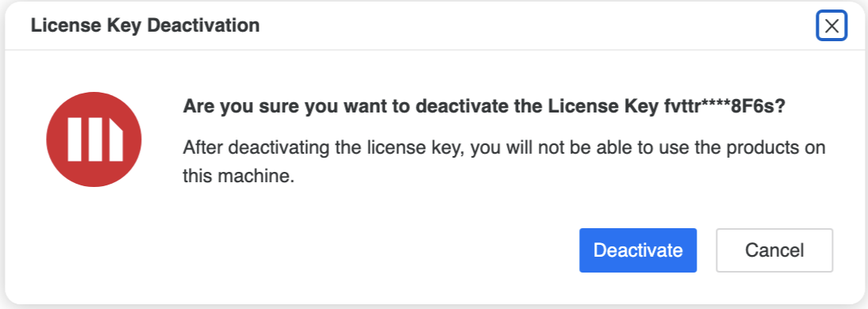Cancel the license key deactivation
The image size is (868, 309).
774,250
